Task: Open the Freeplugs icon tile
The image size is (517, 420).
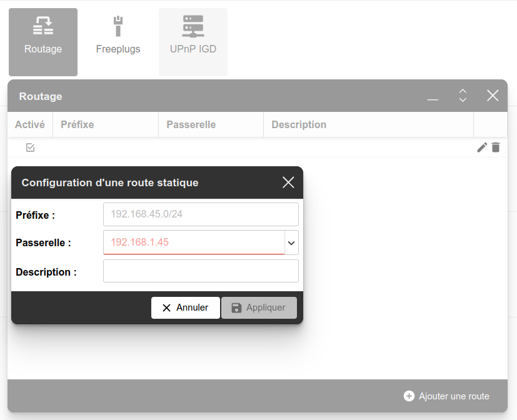Action: coord(118,42)
